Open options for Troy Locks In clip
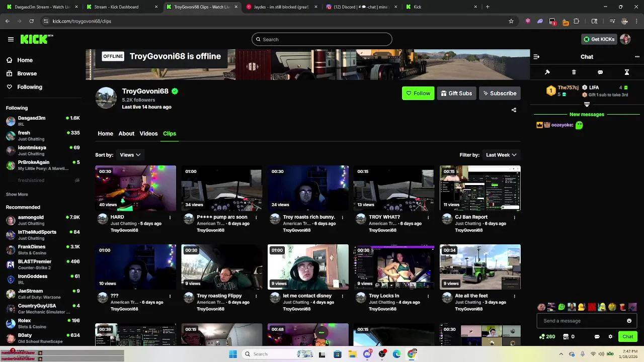The image size is (644, 362). [x=428, y=296]
